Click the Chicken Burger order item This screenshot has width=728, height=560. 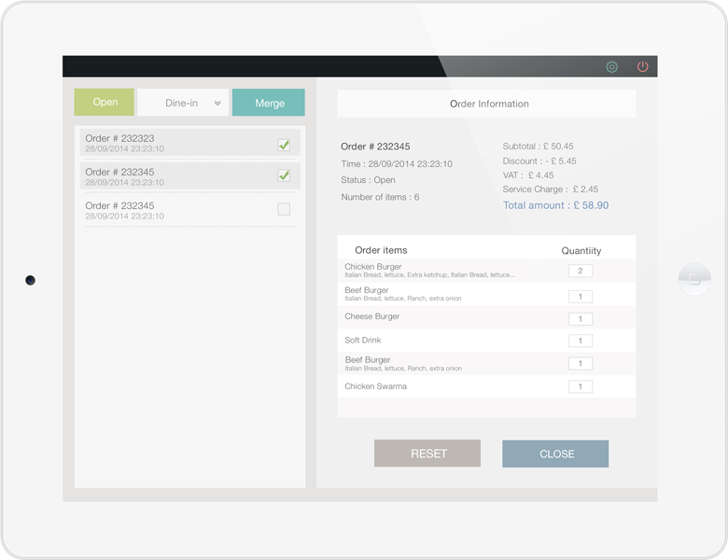tap(373, 267)
